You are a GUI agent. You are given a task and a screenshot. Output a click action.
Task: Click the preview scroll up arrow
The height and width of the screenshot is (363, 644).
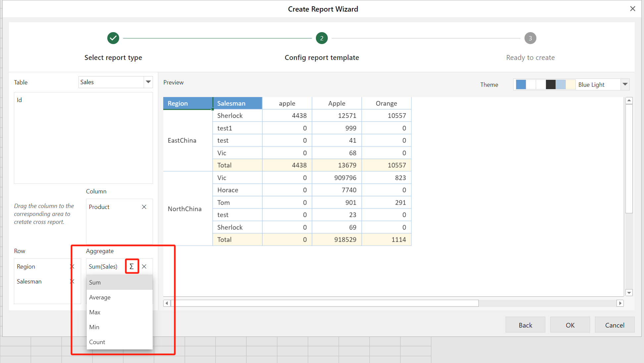(x=629, y=100)
